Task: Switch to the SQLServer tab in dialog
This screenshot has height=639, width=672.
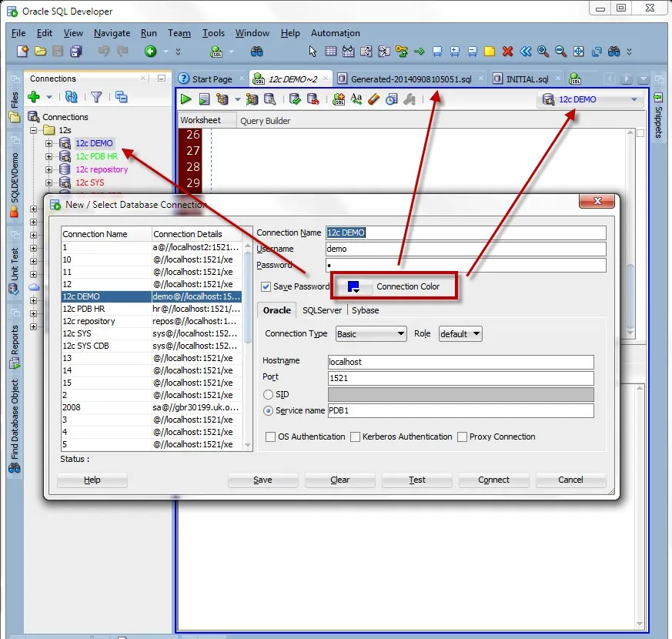Action: pos(322,310)
